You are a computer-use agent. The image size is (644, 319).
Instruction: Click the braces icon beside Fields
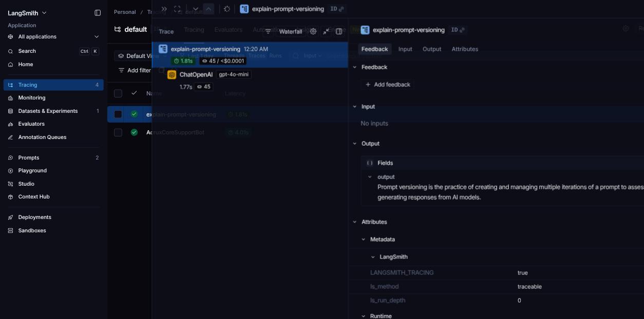(x=370, y=163)
